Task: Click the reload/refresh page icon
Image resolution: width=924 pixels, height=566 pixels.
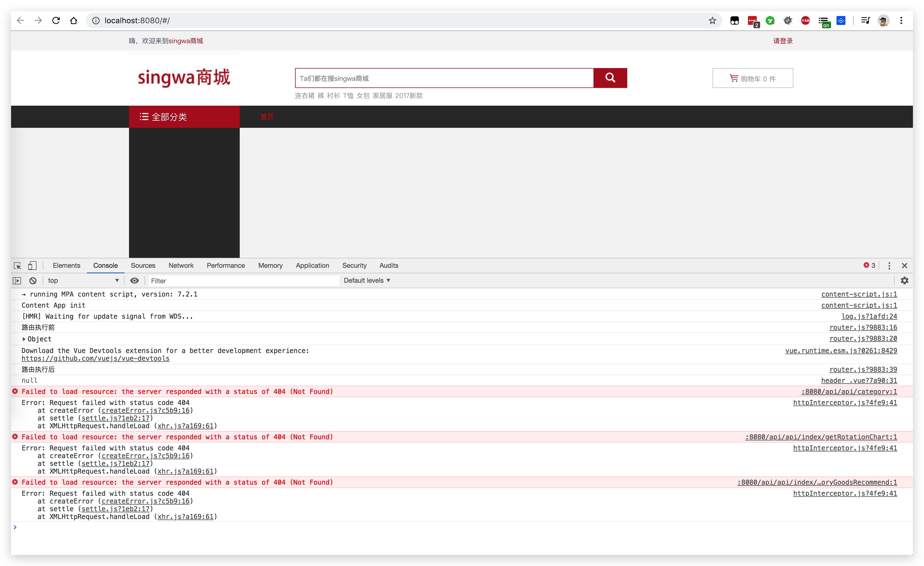Action: click(x=56, y=20)
